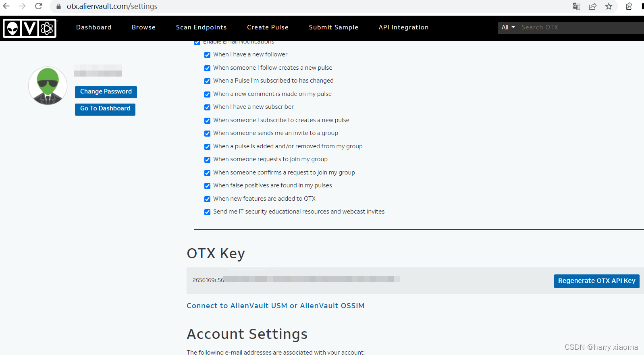Open Connect to AlienVault USM or OSSIM link
Image resolution: width=644 pixels, height=355 pixels.
pyautogui.click(x=275, y=306)
